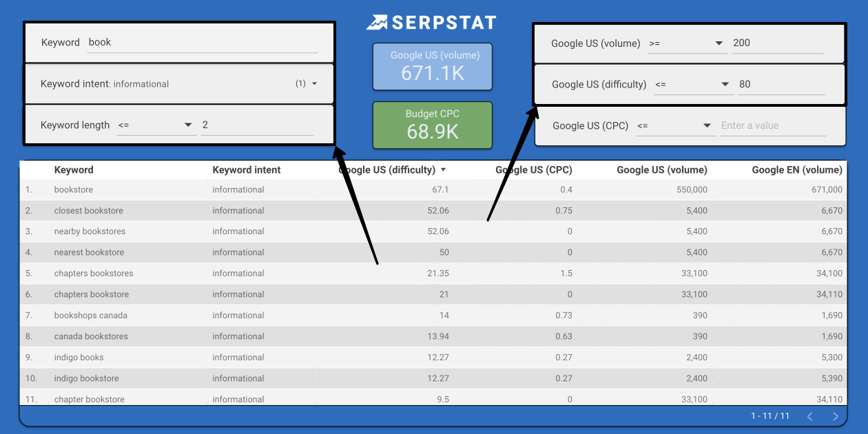Screen dimensions: 868x434
Task: Edit Google US (volume) value 200
Action: tap(778, 43)
